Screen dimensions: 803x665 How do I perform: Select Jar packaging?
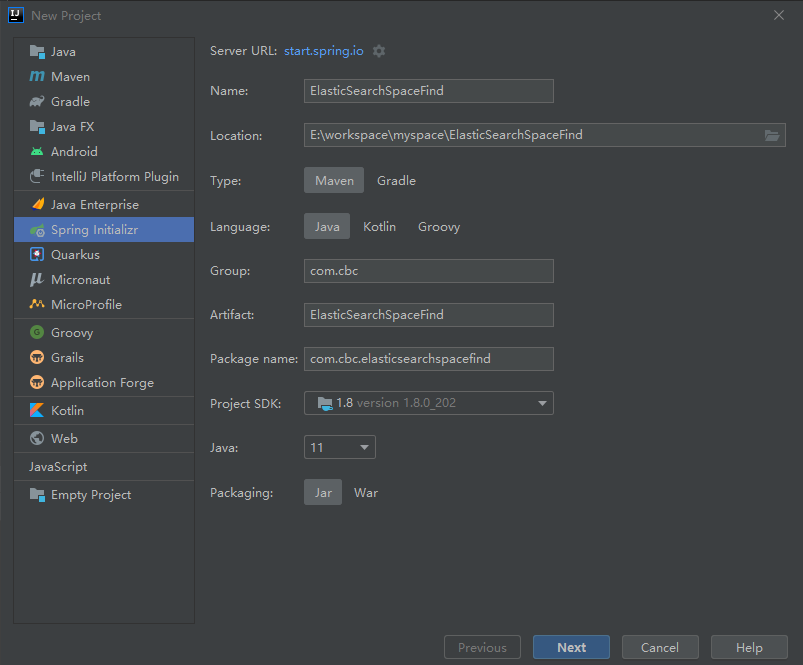point(323,492)
